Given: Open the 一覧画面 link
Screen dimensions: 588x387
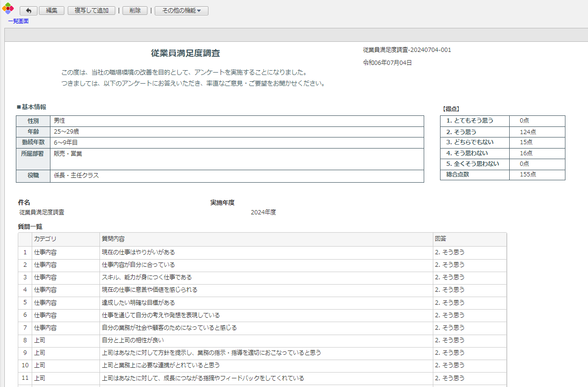Looking at the screenshot, I should click(18, 21).
